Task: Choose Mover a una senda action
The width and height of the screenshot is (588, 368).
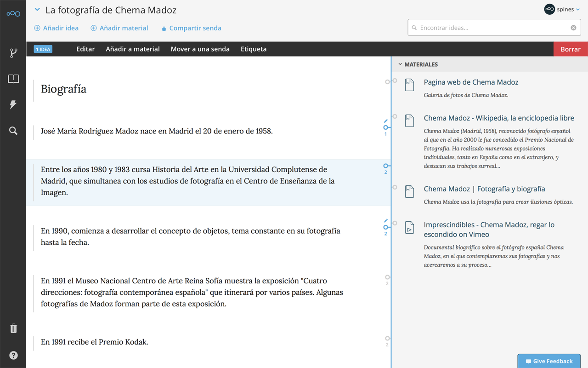Action: coord(200,49)
